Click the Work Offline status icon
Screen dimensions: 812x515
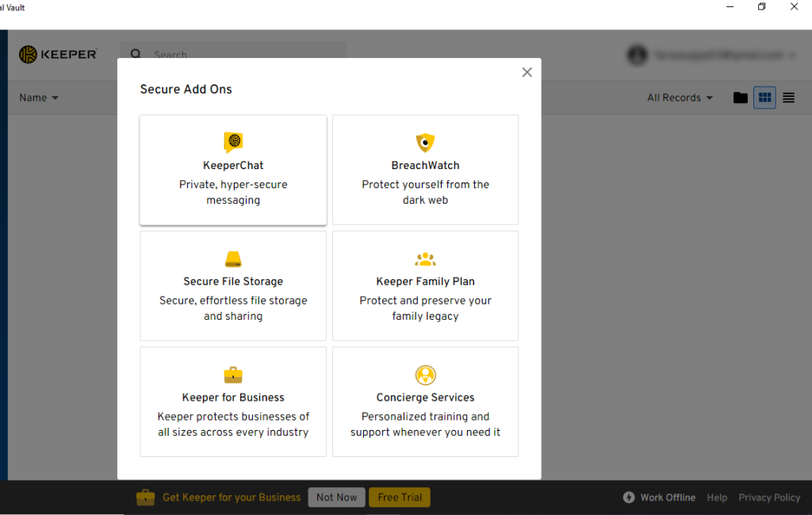pos(629,497)
